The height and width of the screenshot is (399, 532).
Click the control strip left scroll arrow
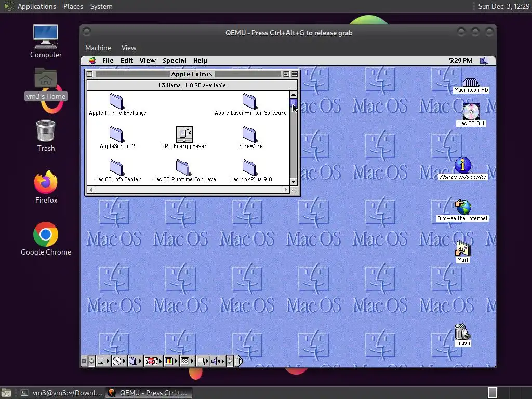click(91, 361)
